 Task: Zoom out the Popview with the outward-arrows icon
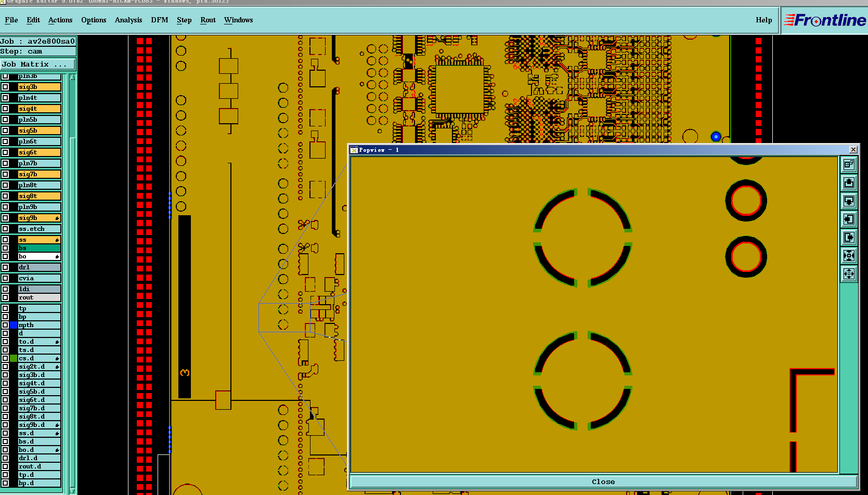click(x=849, y=273)
